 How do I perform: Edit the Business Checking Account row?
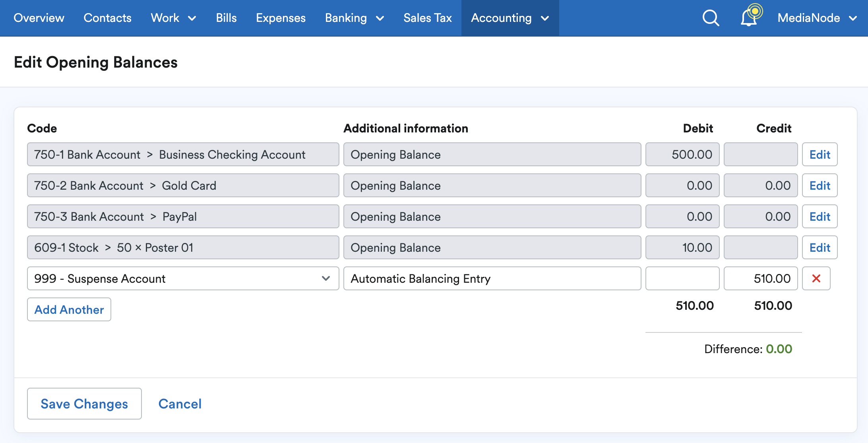click(820, 154)
